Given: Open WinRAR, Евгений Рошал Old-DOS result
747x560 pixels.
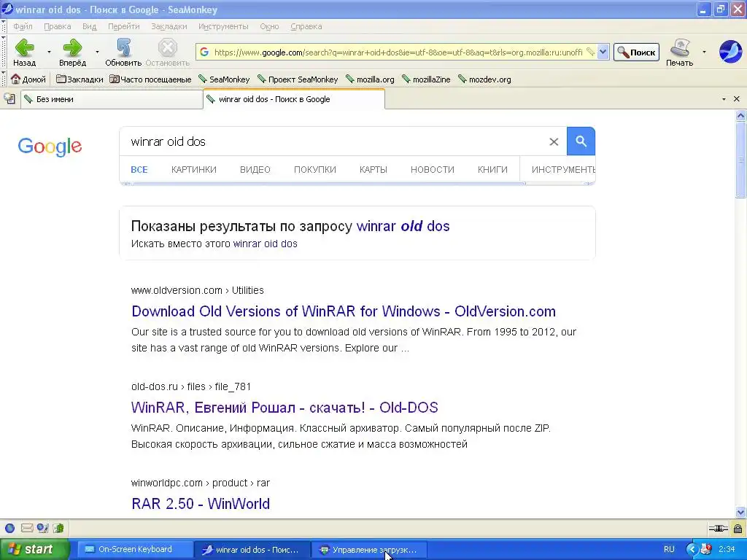Looking at the screenshot, I should [285, 408].
